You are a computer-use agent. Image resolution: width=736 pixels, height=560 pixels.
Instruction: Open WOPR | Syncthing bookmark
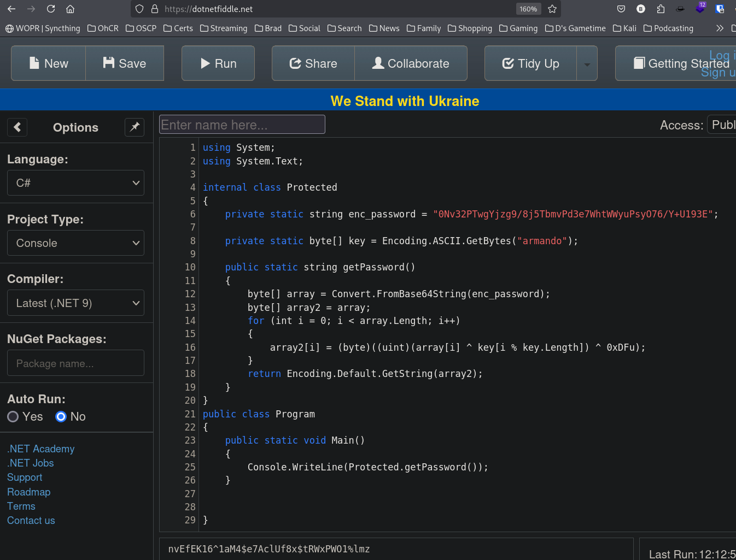tap(43, 28)
